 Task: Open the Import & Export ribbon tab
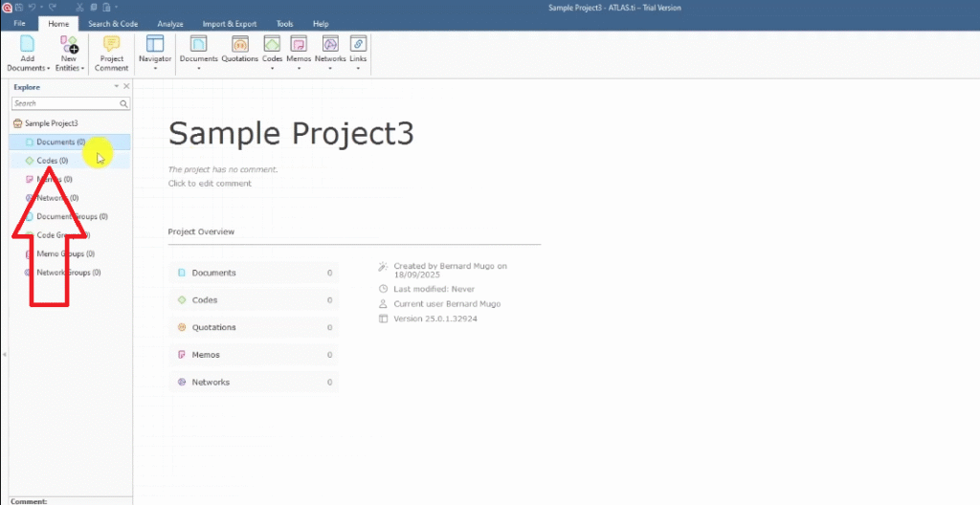tap(228, 23)
